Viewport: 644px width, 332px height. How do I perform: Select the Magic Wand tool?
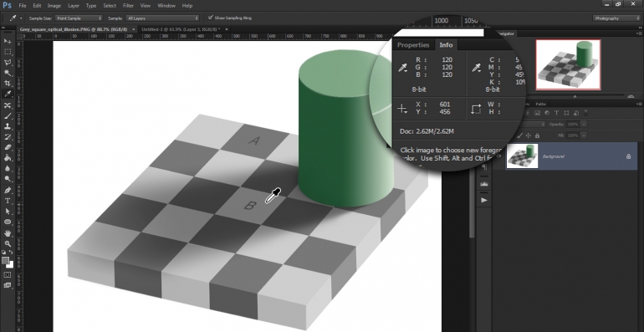pyautogui.click(x=8, y=73)
